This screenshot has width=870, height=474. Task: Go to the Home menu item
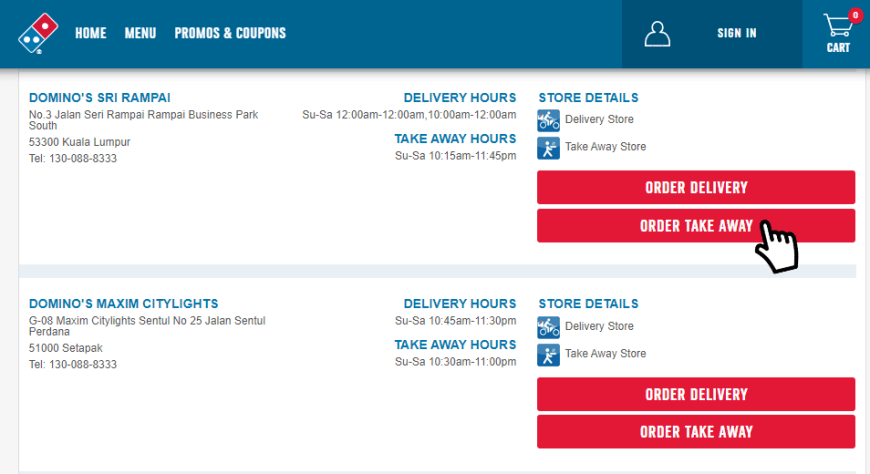tap(90, 33)
